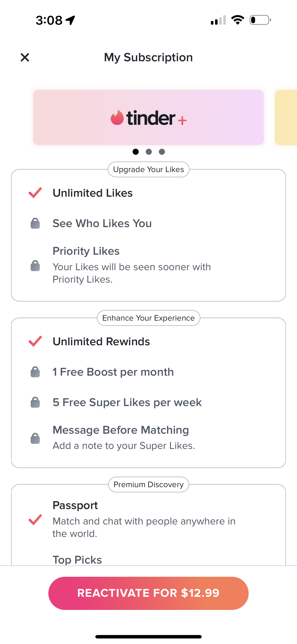Tap the Premium Discovery section label

point(148,485)
